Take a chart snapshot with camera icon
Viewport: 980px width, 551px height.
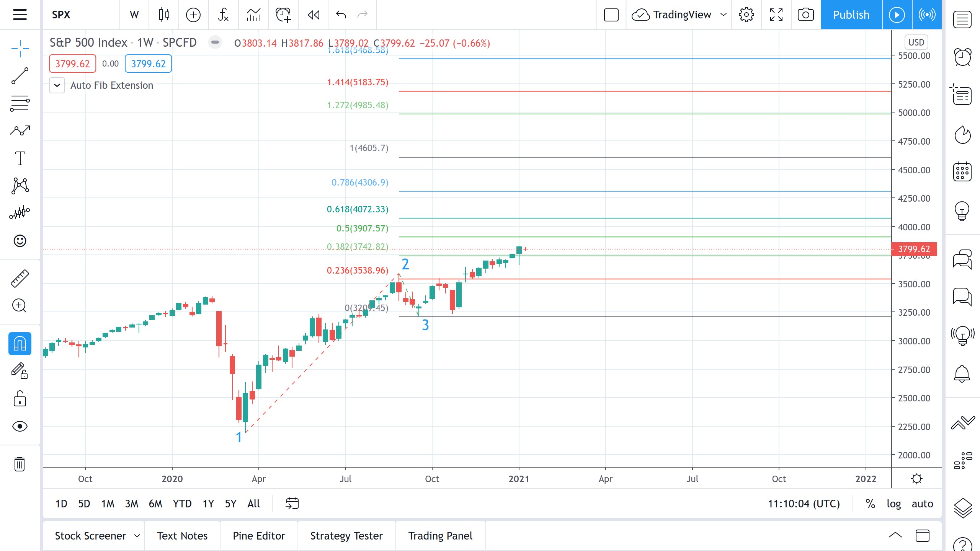coord(805,15)
